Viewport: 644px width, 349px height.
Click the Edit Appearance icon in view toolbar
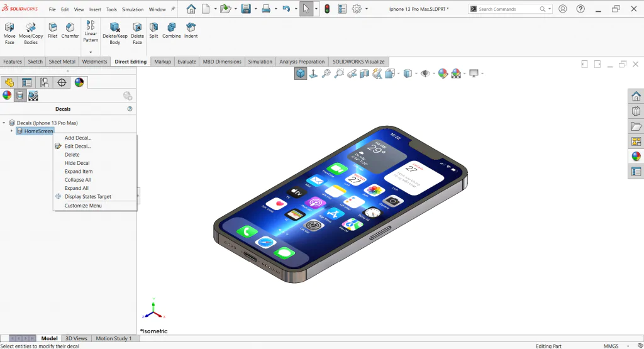click(443, 74)
